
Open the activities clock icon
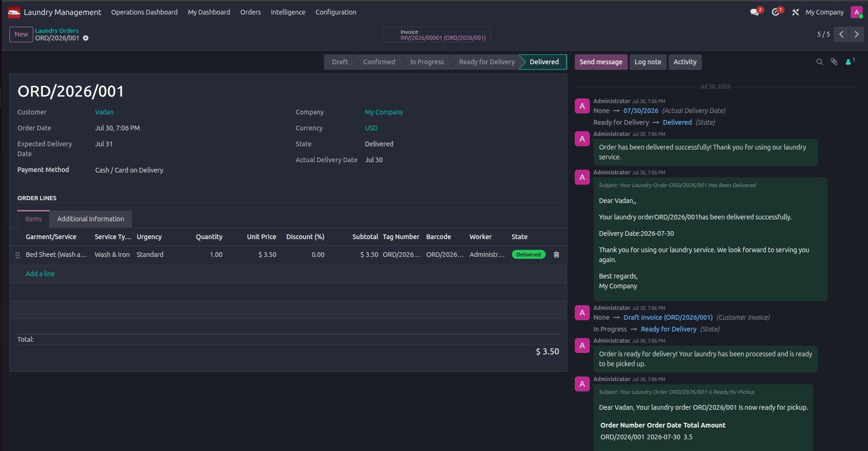776,12
